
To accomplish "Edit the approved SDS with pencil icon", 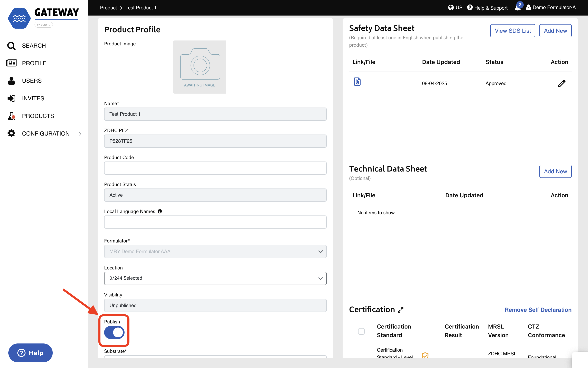I will 561,83.
